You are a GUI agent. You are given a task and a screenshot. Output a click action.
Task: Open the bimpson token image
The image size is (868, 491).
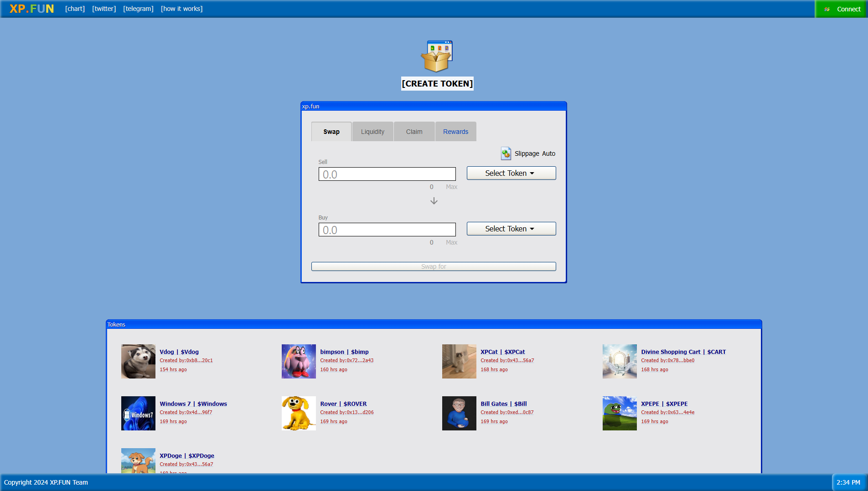click(299, 361)
